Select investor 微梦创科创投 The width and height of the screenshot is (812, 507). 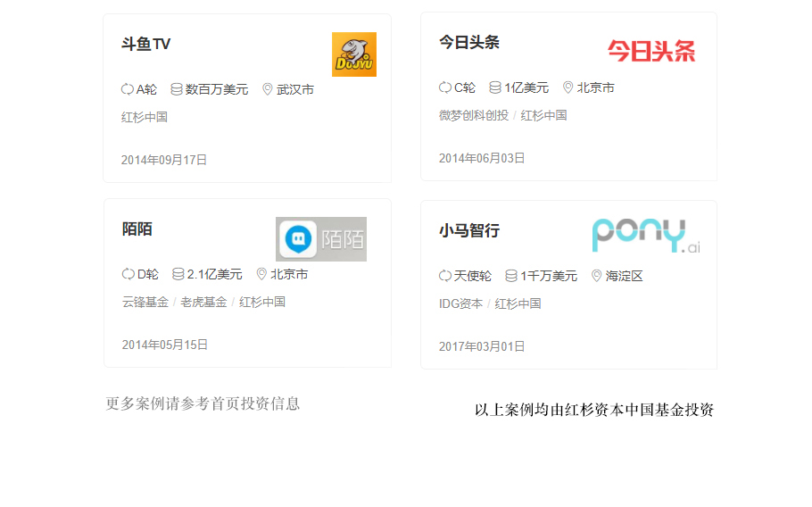(474, 115)
